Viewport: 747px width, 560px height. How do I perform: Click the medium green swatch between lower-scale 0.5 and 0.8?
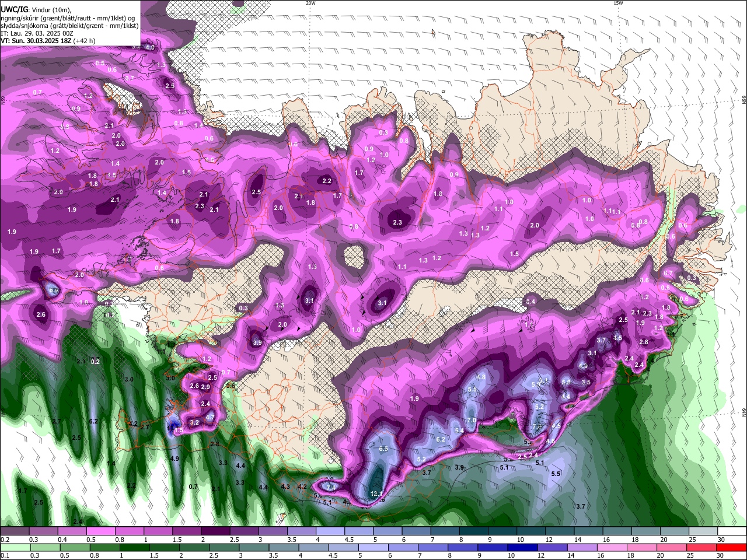coord(75,547)
